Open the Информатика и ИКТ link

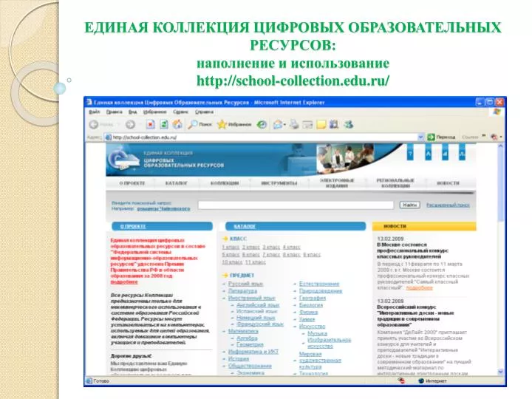(253, 352)
